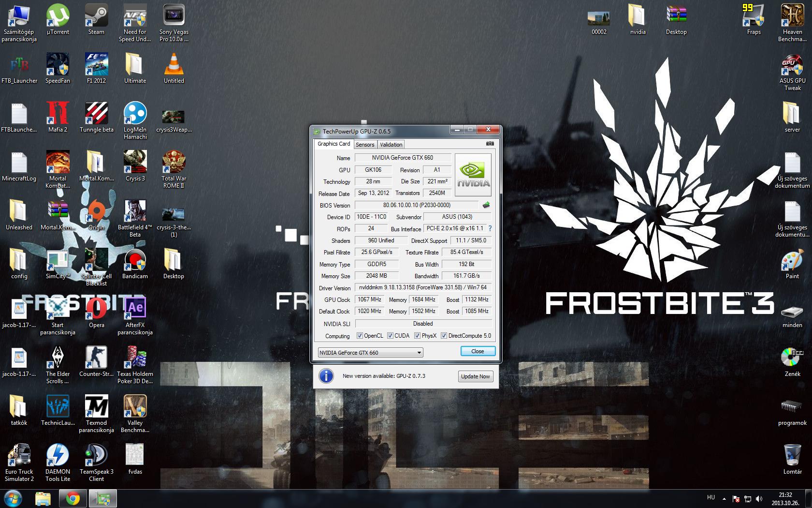
Task: Show hidden tray icons arrow
Action: 724,498
